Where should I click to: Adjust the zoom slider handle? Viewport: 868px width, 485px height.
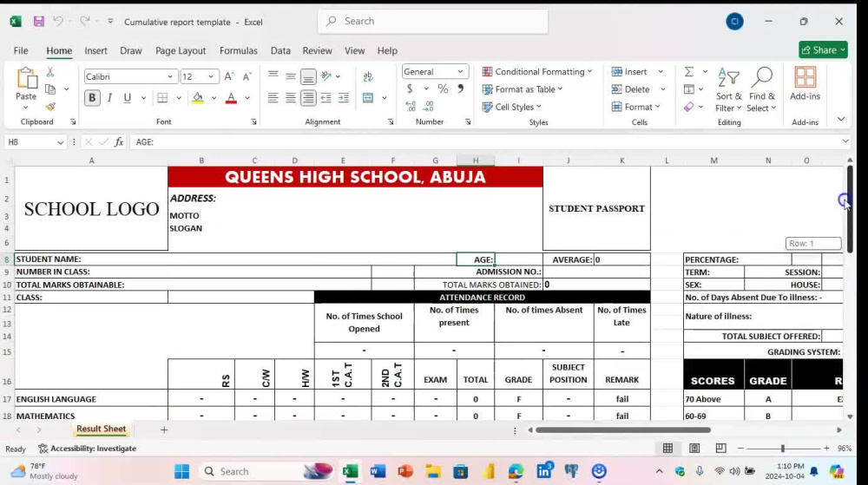tap(783, 449)
